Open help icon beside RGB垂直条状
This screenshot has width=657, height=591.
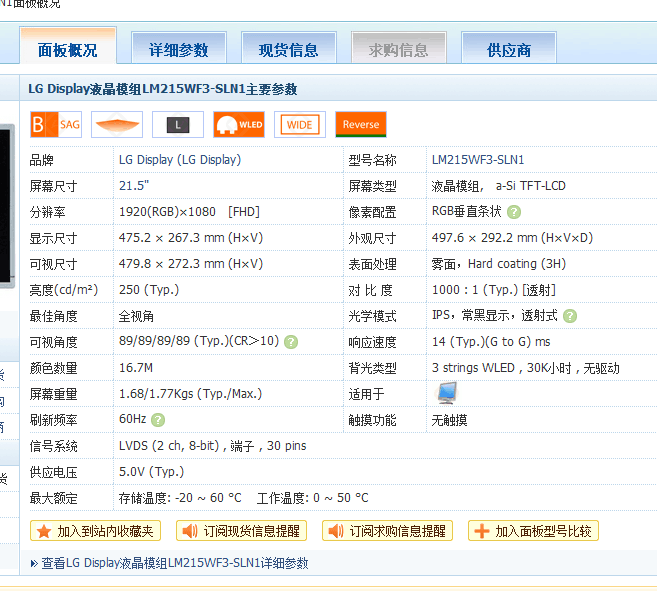514,212
